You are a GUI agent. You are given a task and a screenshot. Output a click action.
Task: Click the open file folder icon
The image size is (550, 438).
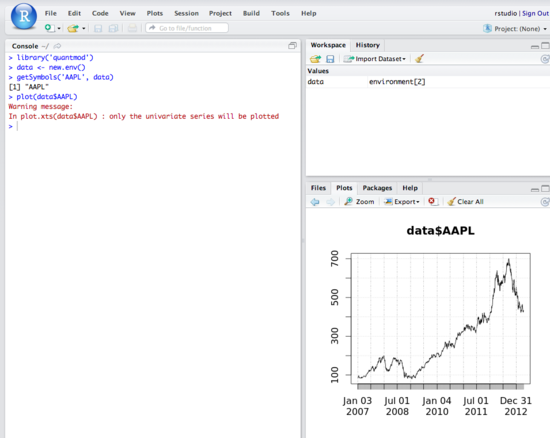point(73,28)
